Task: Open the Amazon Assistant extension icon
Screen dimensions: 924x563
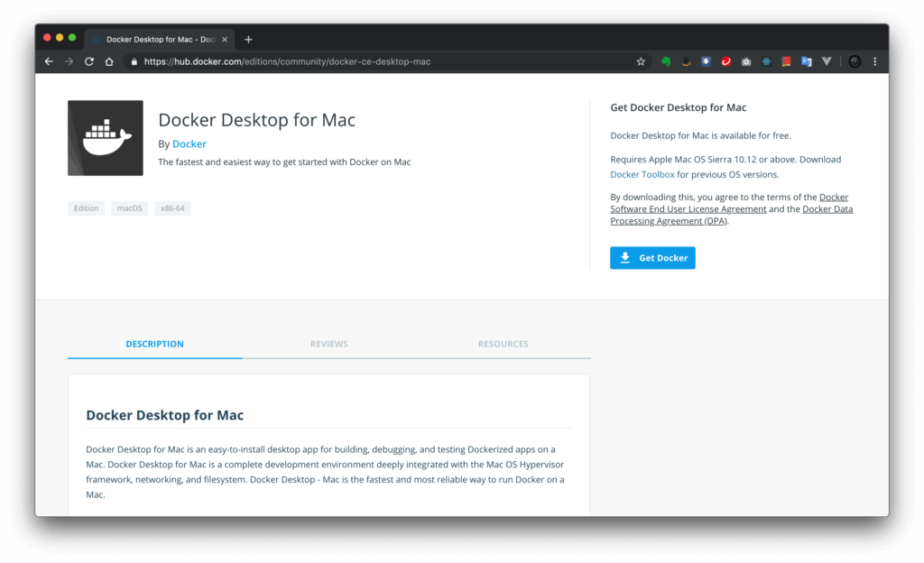Action: coord(686,61)
